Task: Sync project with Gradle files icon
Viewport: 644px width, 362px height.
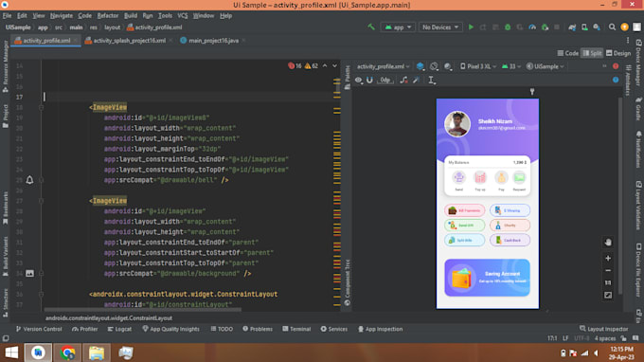Action: (572, 27)
